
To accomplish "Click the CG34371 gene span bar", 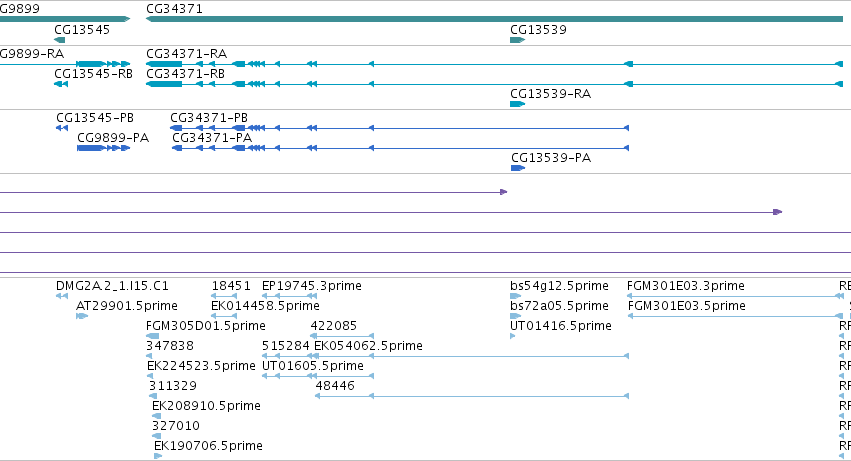I will [494, 19].
